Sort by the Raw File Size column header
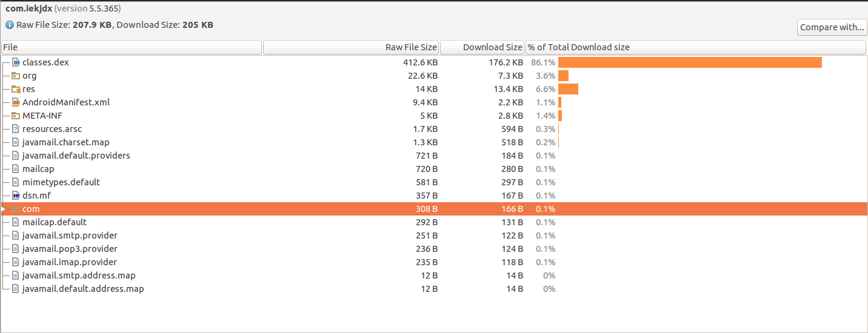 351,47
